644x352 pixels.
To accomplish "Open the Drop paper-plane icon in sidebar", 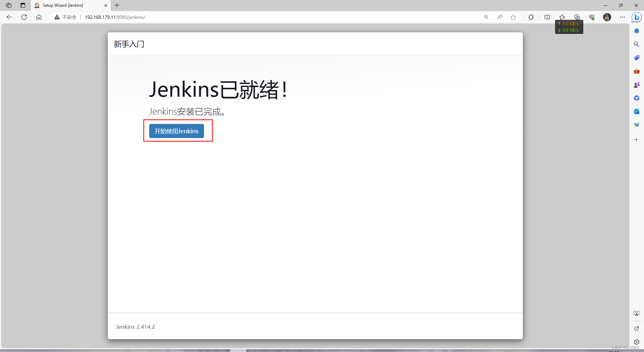I will [x=636, y=125].
